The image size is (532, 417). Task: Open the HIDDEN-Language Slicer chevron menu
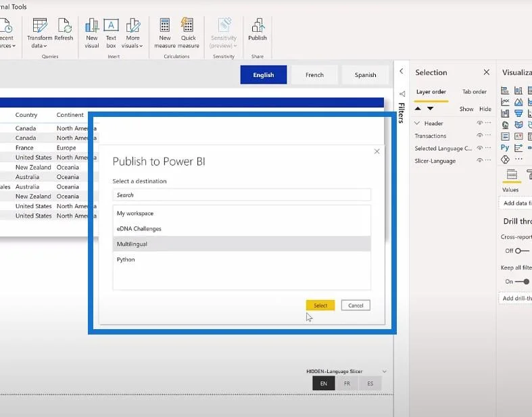(x=385, y=372)
